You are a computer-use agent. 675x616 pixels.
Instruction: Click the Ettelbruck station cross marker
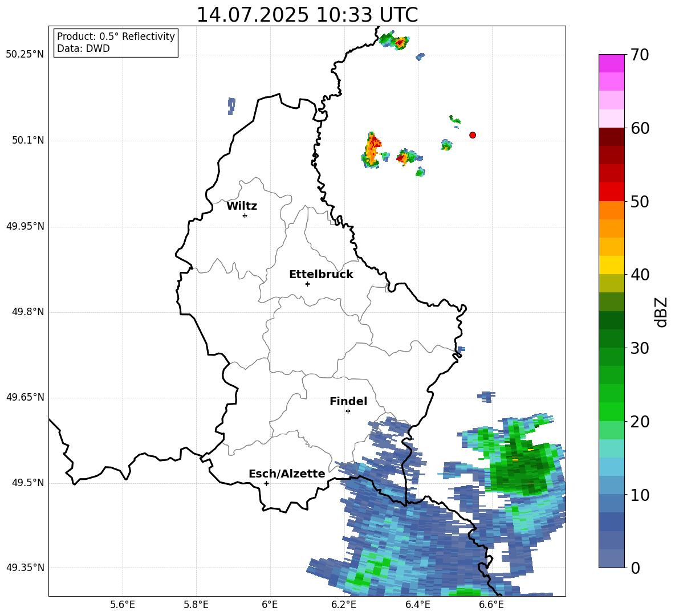click(307, 284)
